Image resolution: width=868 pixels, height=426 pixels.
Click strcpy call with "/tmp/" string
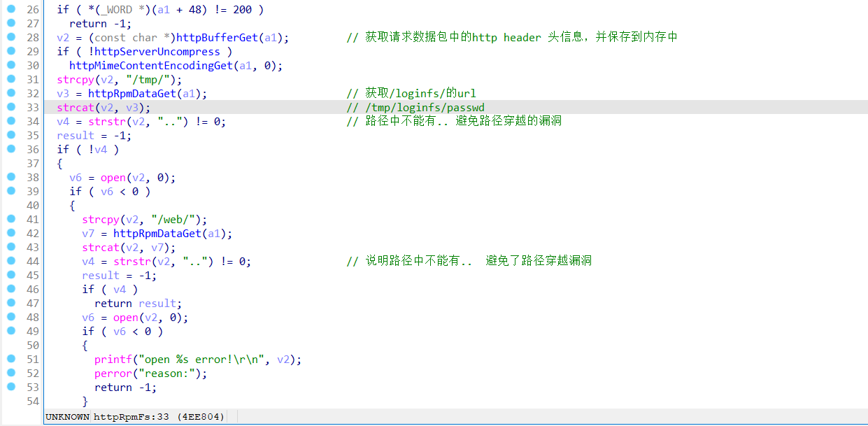(119, 79)
